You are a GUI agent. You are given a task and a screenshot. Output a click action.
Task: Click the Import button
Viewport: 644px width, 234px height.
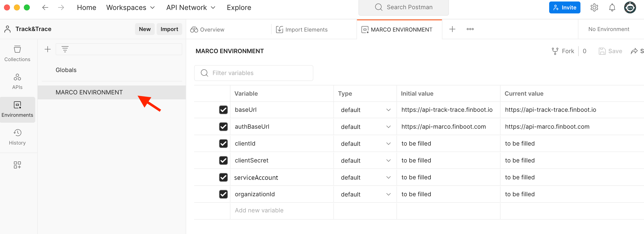click(x=169, y=29)
